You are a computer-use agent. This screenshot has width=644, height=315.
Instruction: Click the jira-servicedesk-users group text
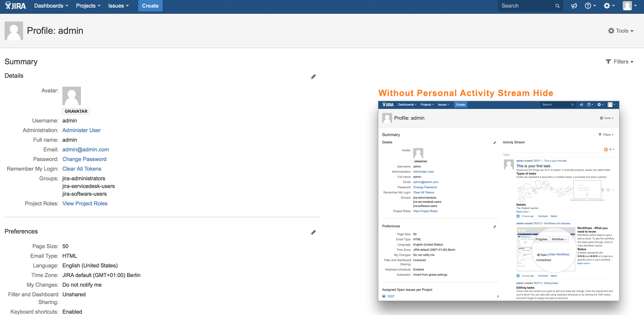coord(89,186)
